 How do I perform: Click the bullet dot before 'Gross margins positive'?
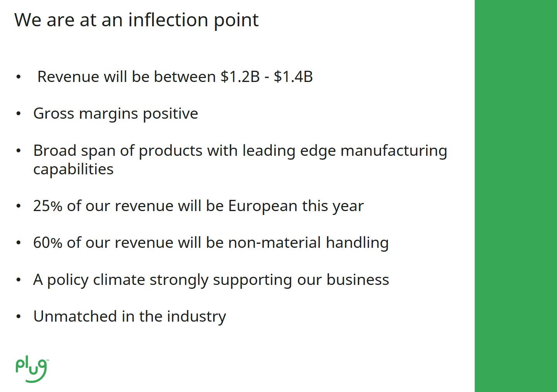(18, 114)
